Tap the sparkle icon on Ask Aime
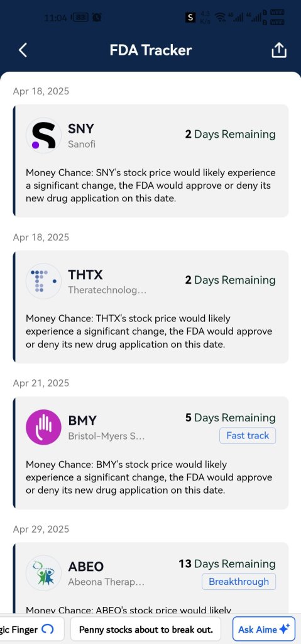The image size is (301, 644). (284, 629)
